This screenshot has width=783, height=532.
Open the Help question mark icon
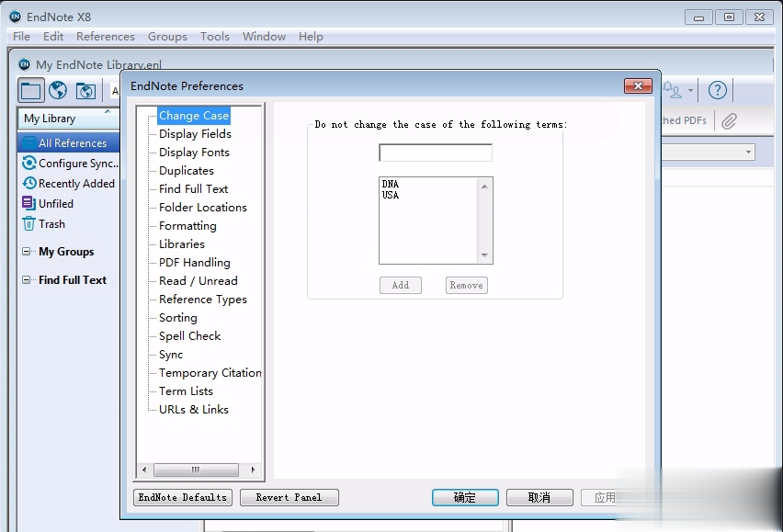tap(718, 90)
